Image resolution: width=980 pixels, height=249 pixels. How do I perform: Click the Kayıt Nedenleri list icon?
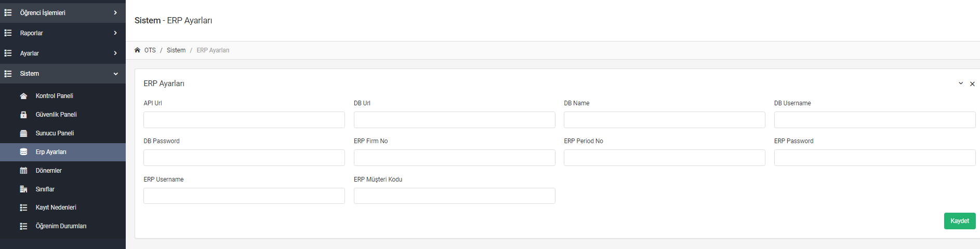(23, 208)
